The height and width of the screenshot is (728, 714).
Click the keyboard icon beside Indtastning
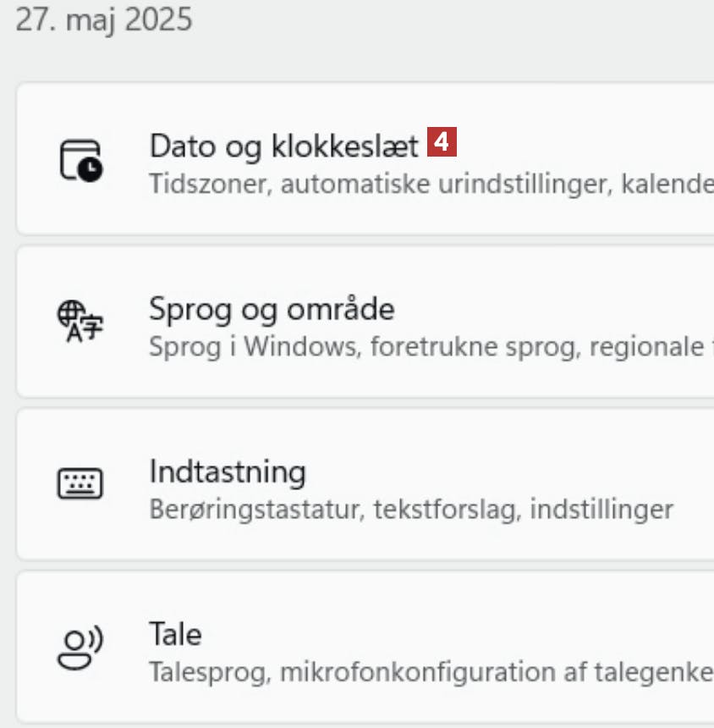80,484
